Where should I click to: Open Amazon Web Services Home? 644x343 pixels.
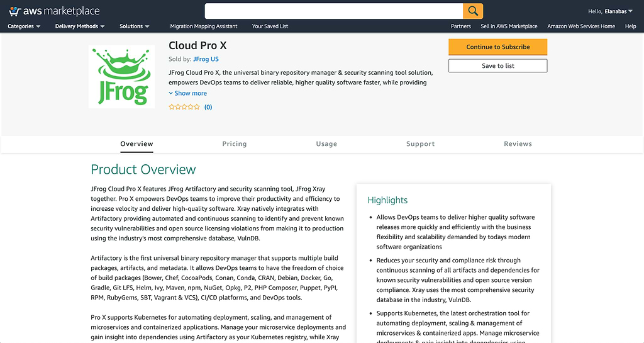click(581, 26)
